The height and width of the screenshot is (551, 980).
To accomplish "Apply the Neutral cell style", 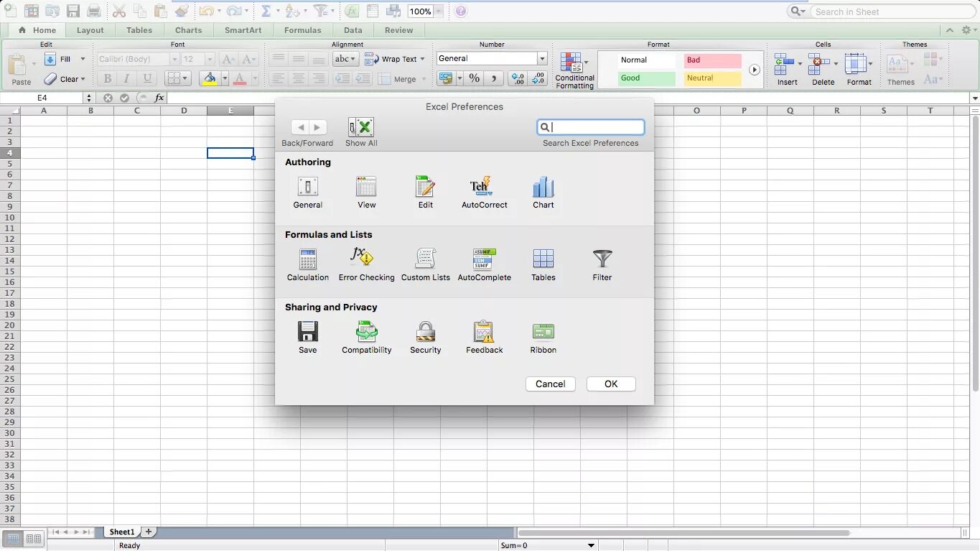I will click(x=713, y=78).
